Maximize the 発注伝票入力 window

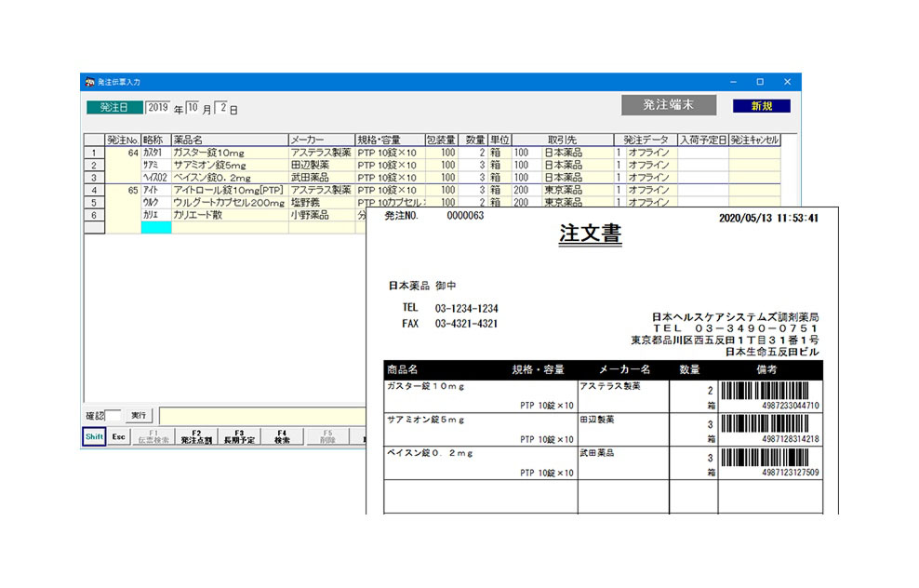(759, 82)
